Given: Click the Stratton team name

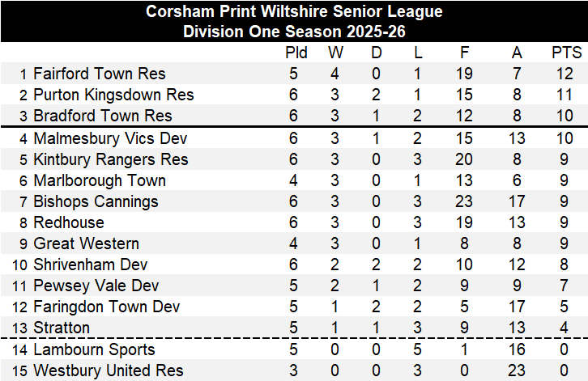Looking at the screenshot, I should (62, 328).
